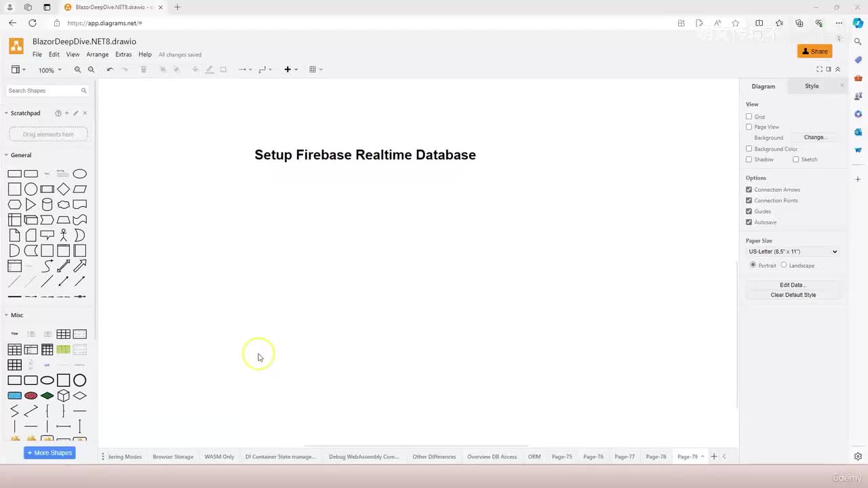
Task: Pick the Diamond shape in General
Action: (64, 189)
